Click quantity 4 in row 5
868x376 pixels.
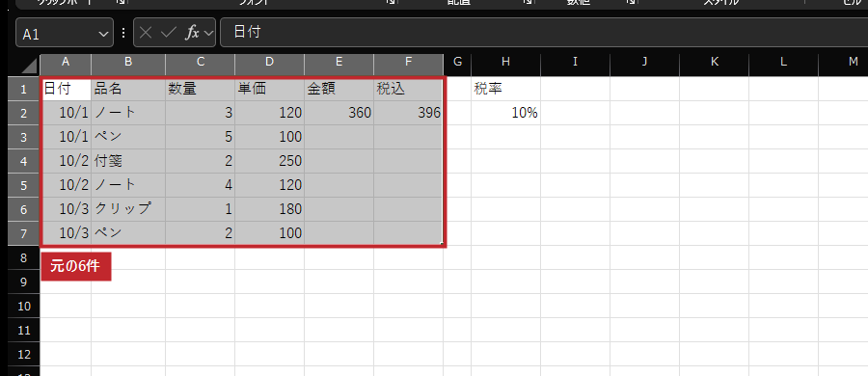pos(201,185)
